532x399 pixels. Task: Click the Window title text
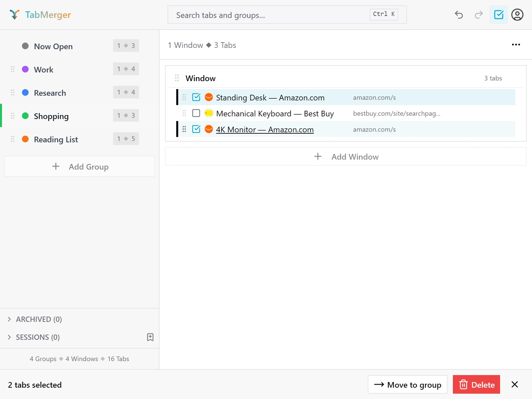[x=200, y=78]
